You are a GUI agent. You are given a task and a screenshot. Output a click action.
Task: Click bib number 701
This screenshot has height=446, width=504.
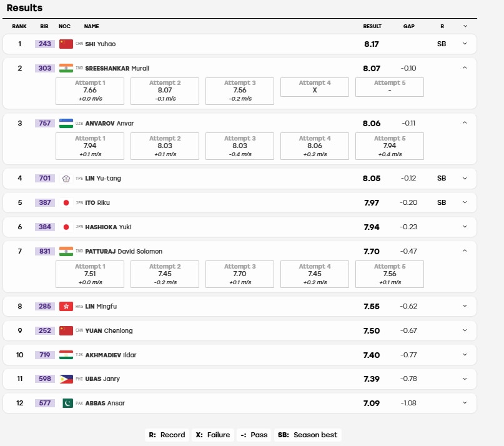point(45,178)
